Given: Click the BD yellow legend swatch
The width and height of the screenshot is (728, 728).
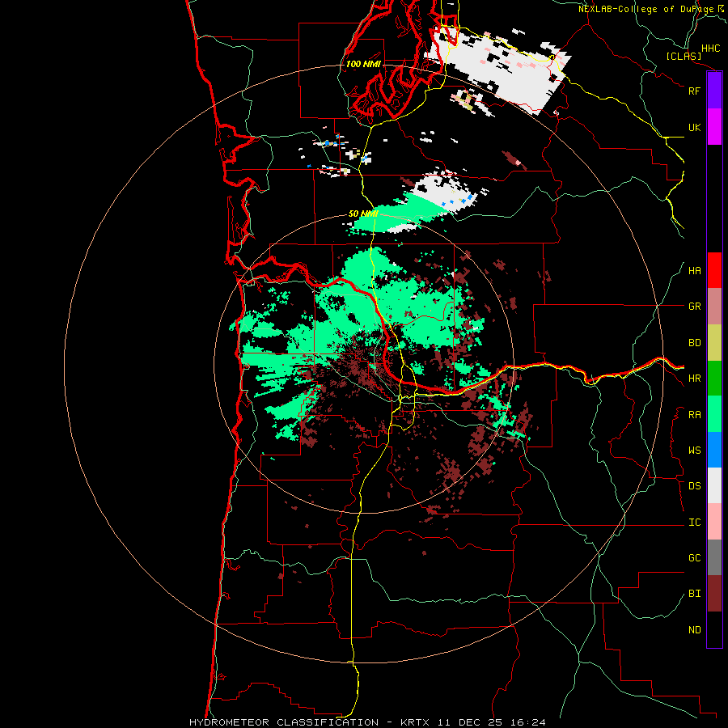Looking at the screenshot, I should point(714,343).
